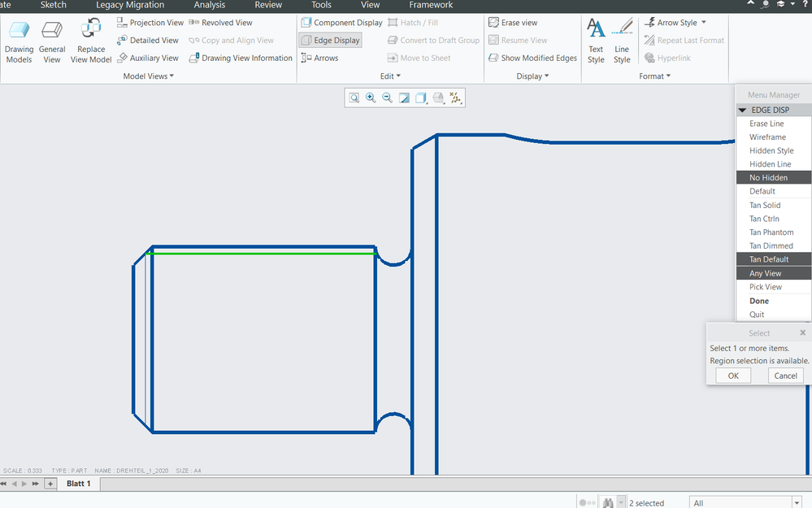Screen dimensions: 812x508
Task: Open the Display Style cube icon
Action: tap(421, 98)
